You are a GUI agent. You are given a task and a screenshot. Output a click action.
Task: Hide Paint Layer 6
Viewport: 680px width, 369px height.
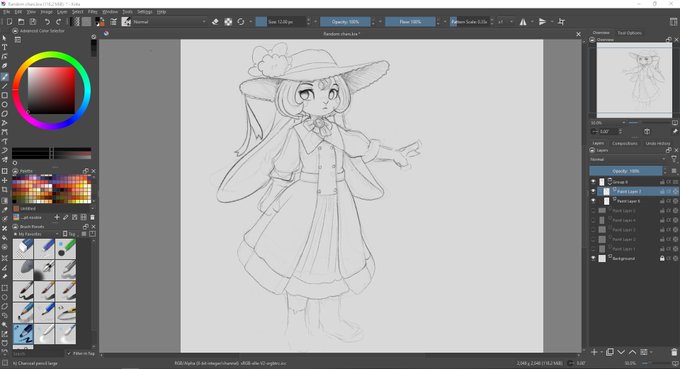tap(593, 201)
